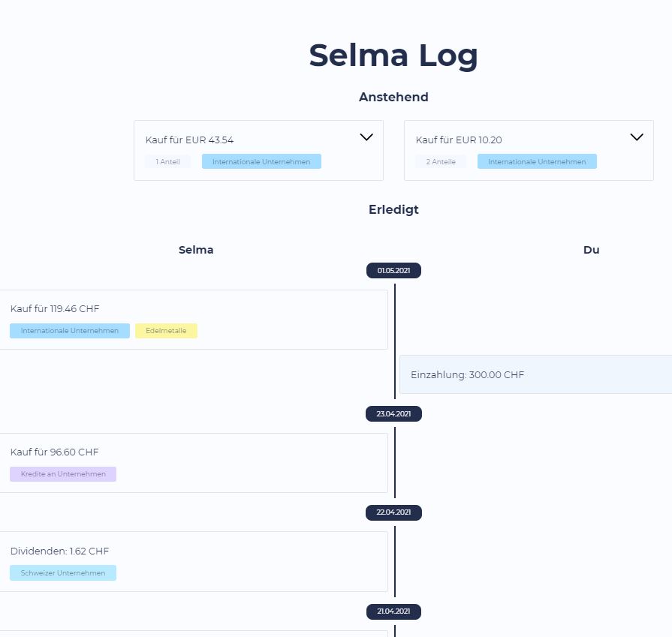Click 'Internationale Unternehmen' tag in 119.46 CHF card
Image resolution: width=672 pixels, height=637 pixels.
(70, 331)
